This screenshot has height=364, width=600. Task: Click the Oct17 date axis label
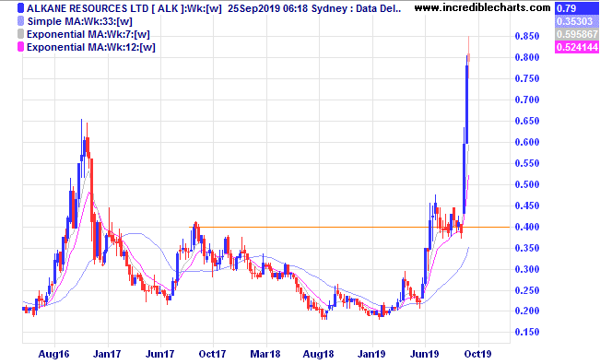tap(212, 355)
